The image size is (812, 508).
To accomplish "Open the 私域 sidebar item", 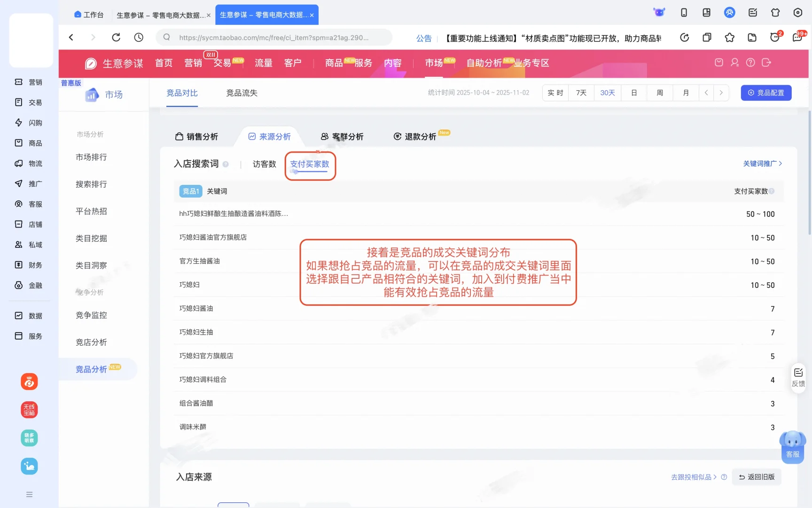I will 29,245.
